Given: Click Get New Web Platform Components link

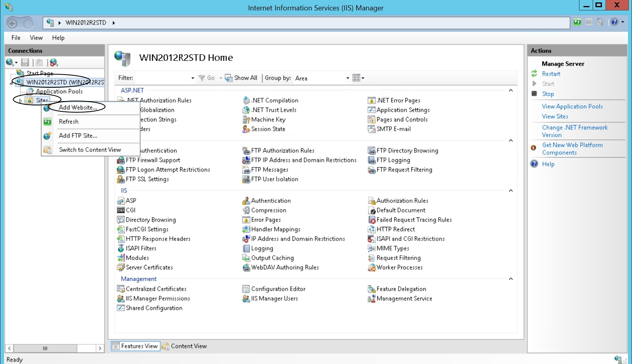Looking at the screenshot, I should (572, 149).
